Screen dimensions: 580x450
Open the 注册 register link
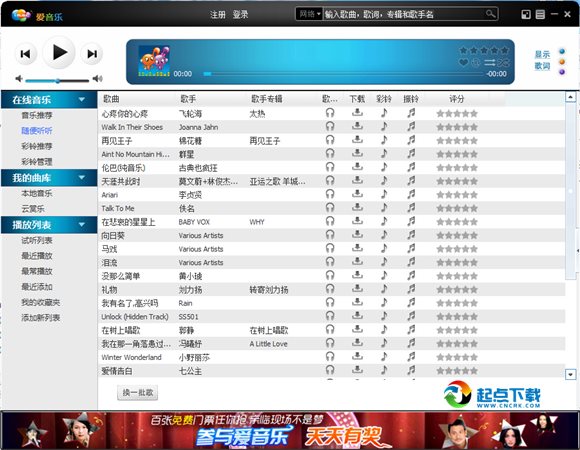tap(218, 15)
